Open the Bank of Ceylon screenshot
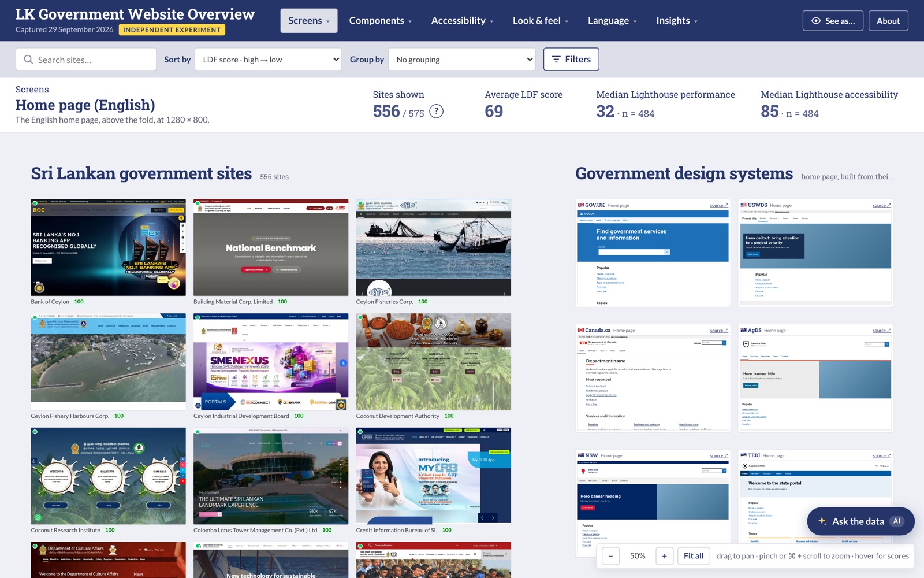Image resolution: width=924 pixels, height=578 pixels. pyautogui.click(x=109, y=247)
